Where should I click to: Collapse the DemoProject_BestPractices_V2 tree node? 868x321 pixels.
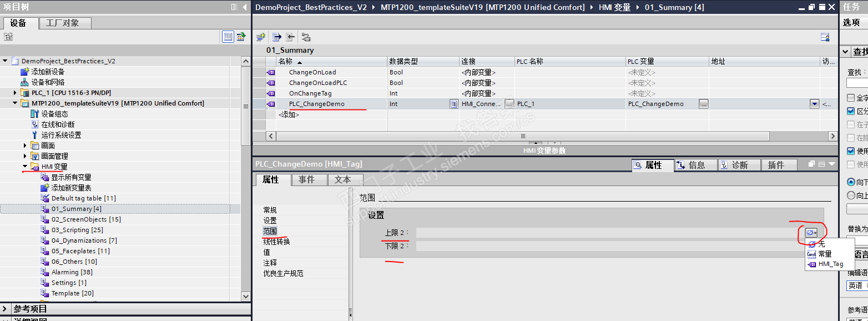(5, 61)
